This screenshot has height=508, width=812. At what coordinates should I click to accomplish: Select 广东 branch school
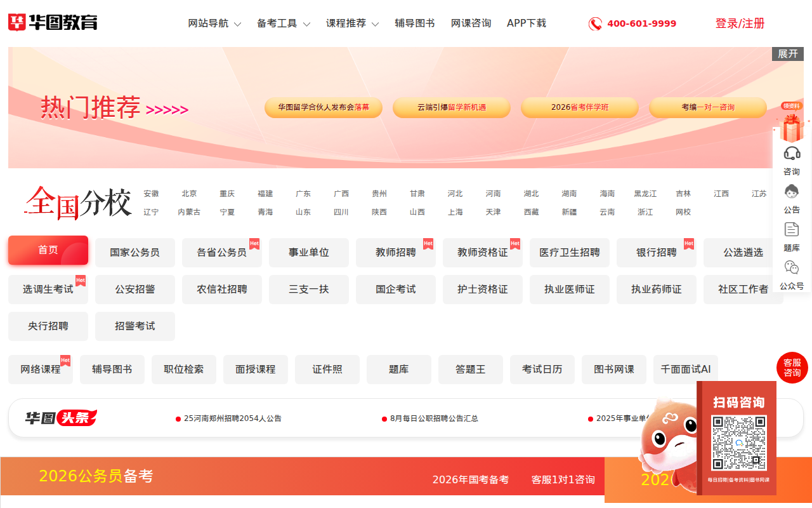[x=303, y=194]
